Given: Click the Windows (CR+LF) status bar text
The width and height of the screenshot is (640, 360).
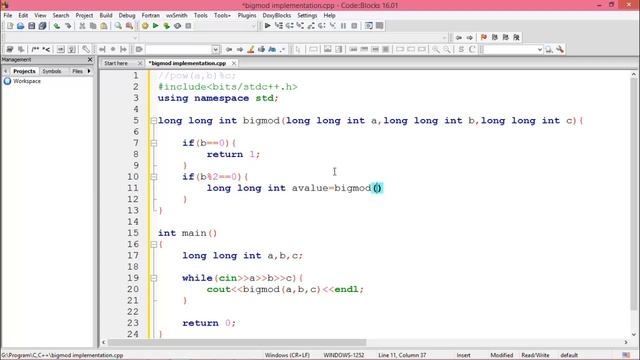Looking at the screenshot, I should tap(287, 355).
